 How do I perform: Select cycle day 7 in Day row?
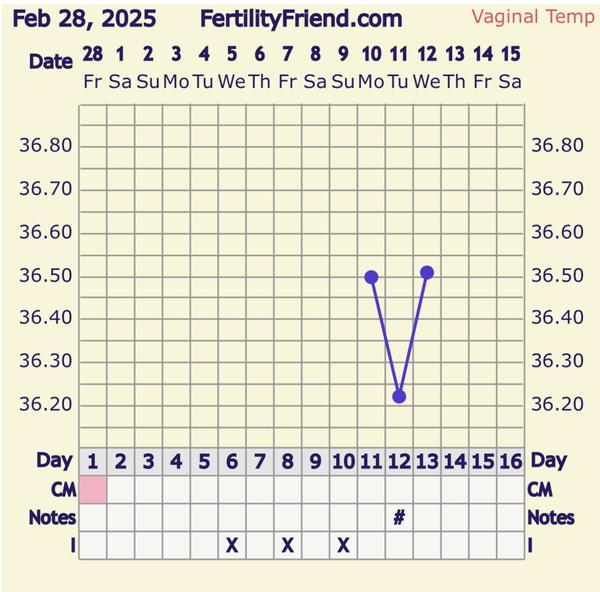(260, 461)
